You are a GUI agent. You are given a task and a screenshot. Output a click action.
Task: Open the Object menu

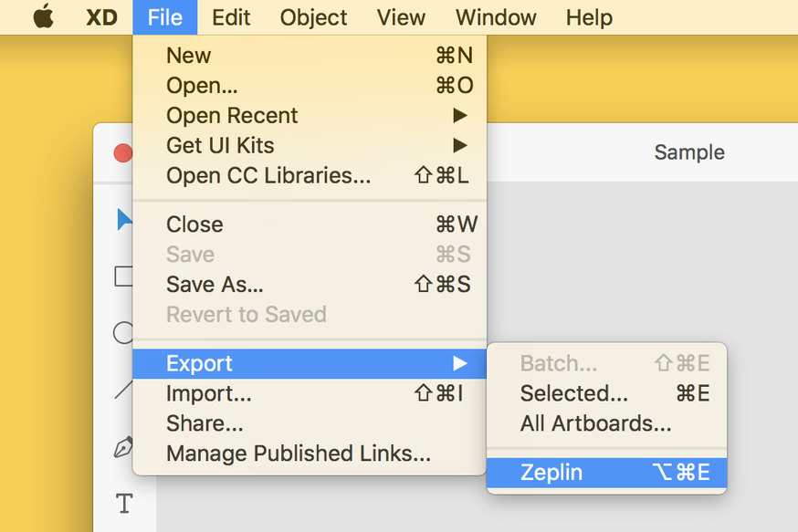(x=313, y=17)
